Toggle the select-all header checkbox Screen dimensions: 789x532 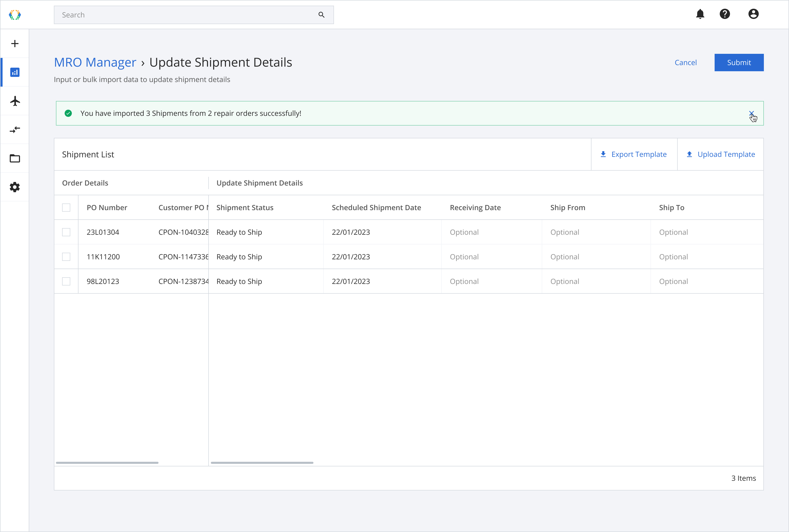tap(66, 207)
